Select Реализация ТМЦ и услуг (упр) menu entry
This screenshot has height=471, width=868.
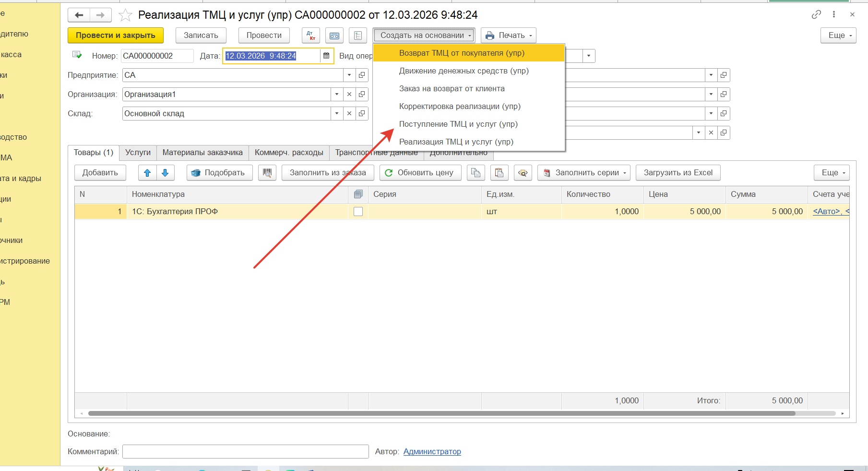(x=469, y=142)
